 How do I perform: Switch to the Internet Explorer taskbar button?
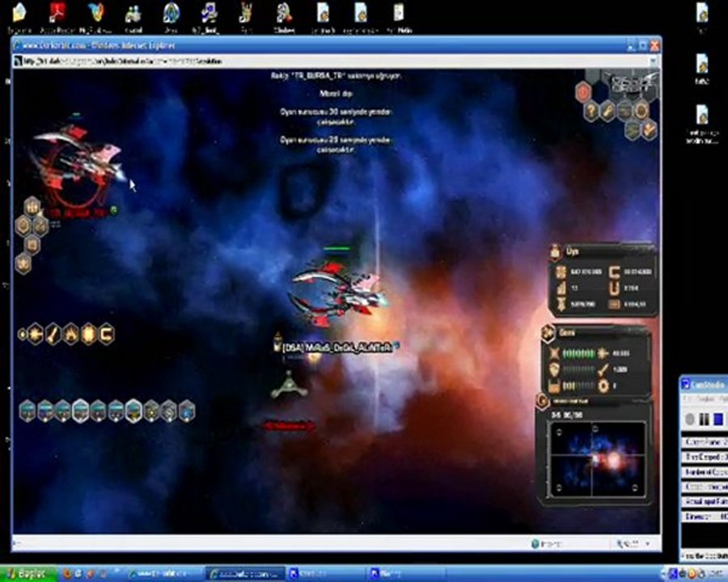244,574
